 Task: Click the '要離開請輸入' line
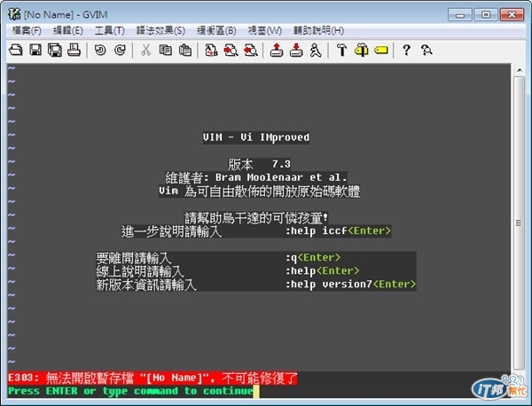tap(134, 258)
